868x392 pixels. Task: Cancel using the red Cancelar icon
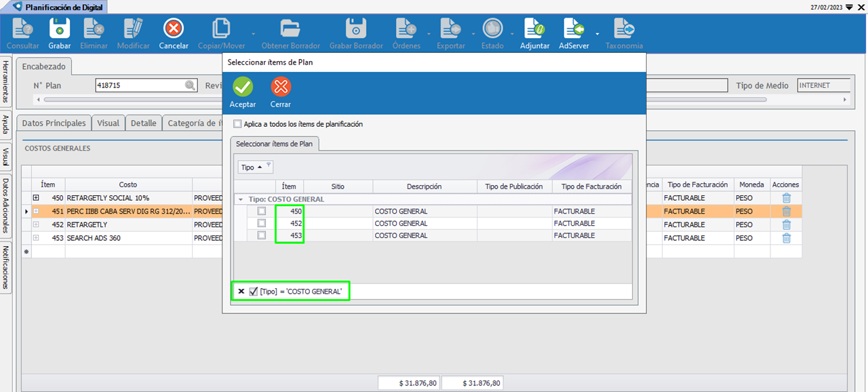(x=174, y=28)
